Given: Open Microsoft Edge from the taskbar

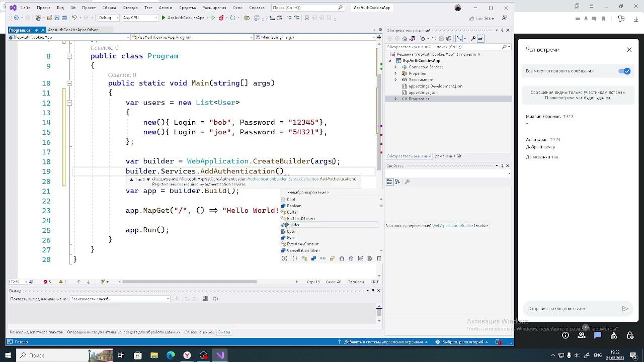Looking at the screenshot, I should pyautogui.click(x=171, y=355).
